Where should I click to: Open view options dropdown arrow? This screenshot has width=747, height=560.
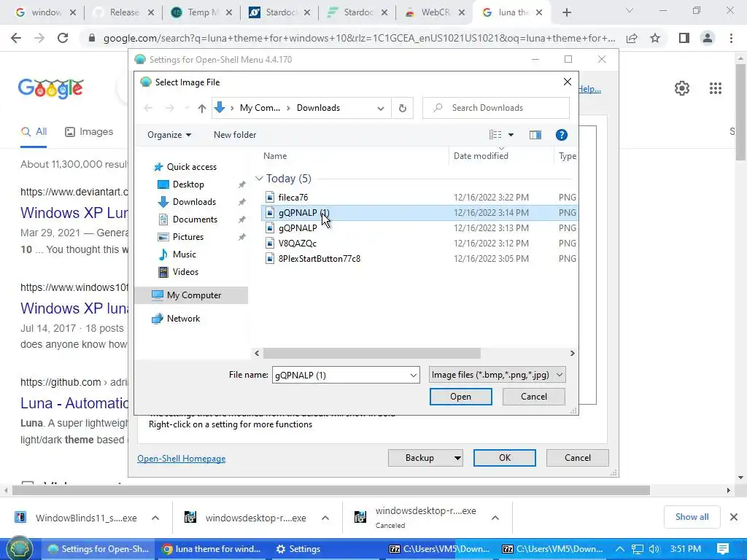coord(511,135)
